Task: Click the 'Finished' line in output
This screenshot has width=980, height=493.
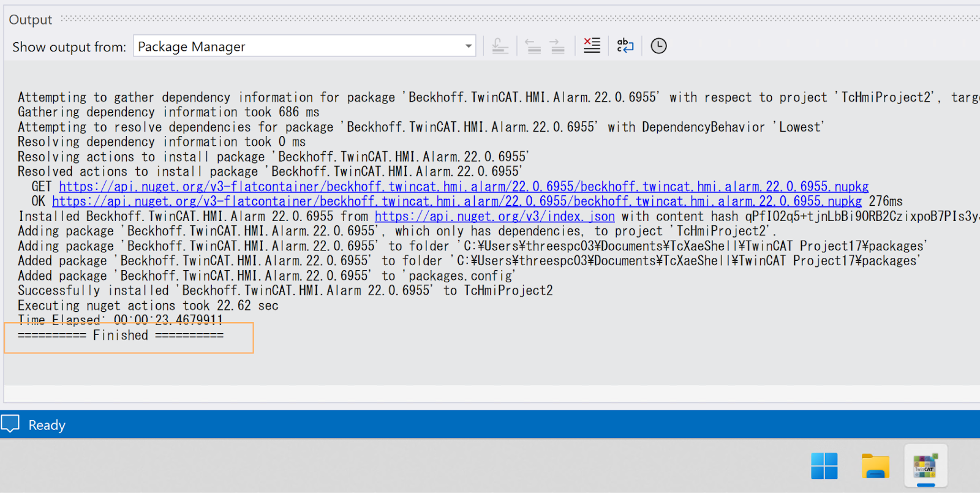Action: [x=121, y=335]
